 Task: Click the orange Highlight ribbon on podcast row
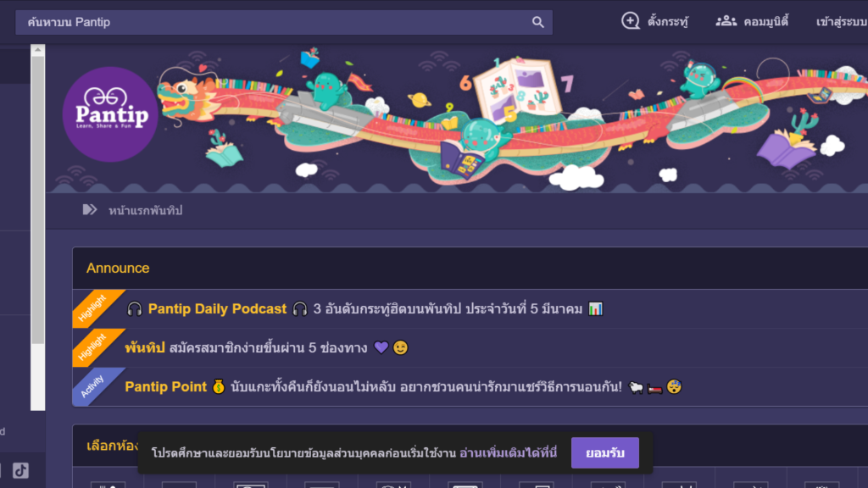95,307
